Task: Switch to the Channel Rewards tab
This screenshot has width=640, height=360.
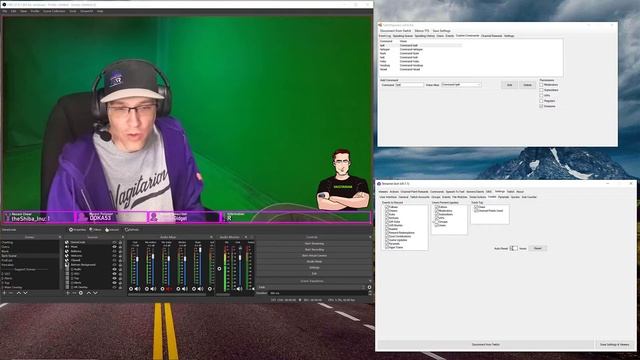Action: click(x=491, y=36)
